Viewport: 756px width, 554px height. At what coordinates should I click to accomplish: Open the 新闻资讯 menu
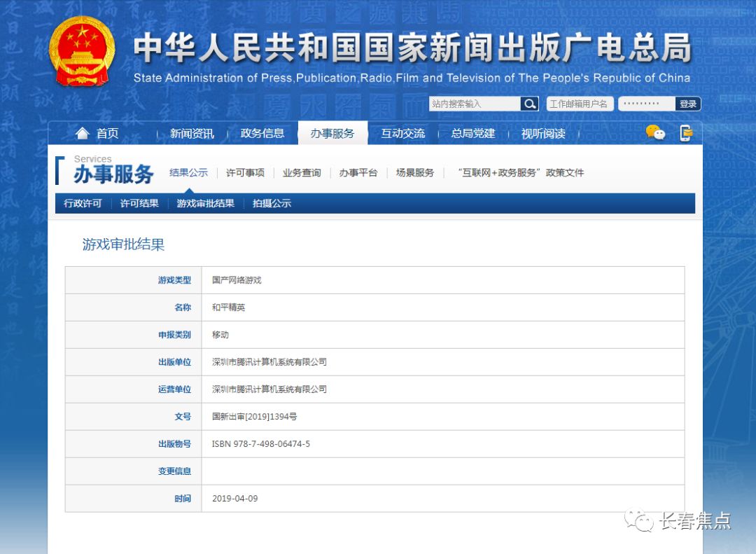click(x=192, y=133)
